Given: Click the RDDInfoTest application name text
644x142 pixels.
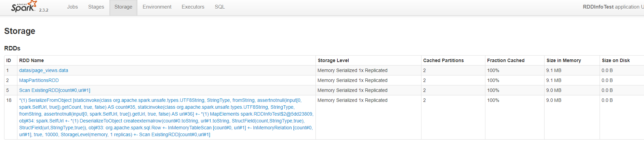Looking at the screenshot, I should (598, 7).
